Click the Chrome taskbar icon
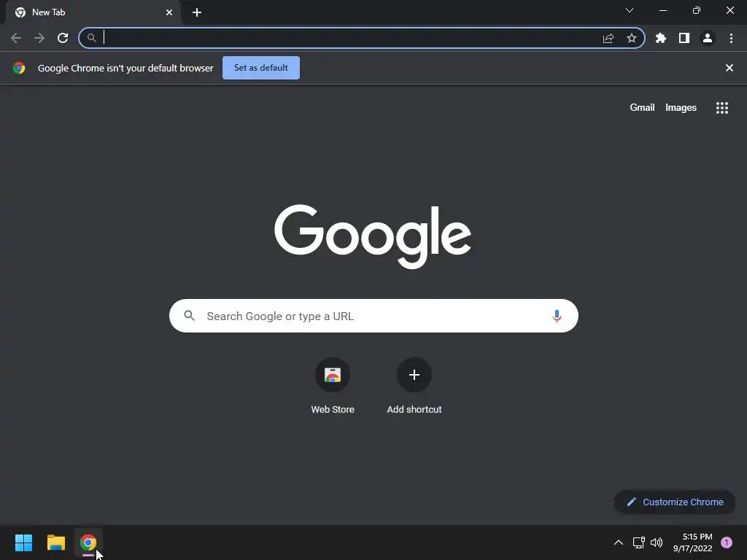Viewport: 747px width, 560px height. pos(88,542)
